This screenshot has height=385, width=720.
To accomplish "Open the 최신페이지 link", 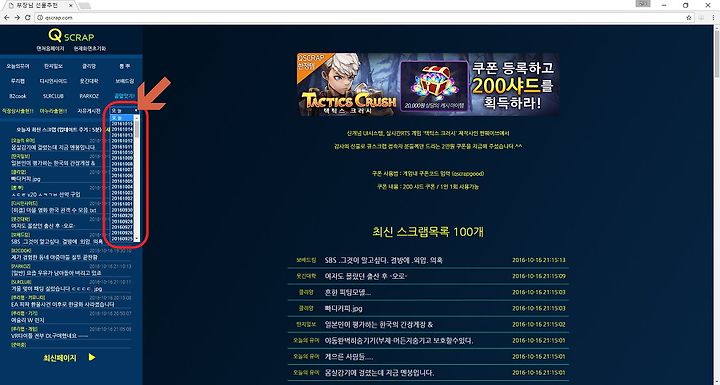I will click(60, 357).
